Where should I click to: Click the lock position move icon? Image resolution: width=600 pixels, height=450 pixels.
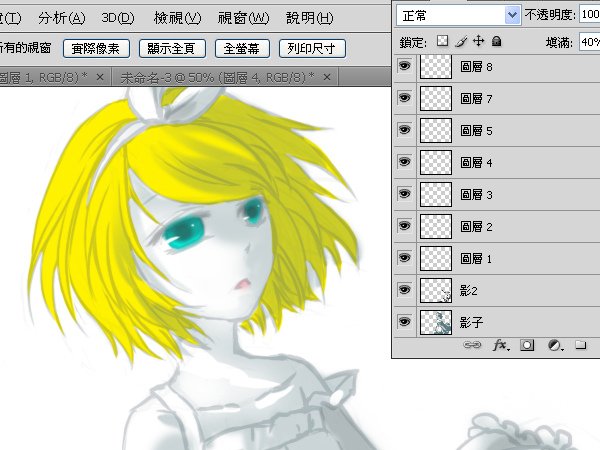[478, 41]
